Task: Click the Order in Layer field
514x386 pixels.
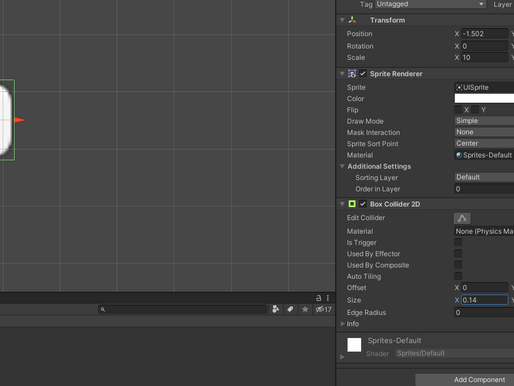Action: coord(484,189)
